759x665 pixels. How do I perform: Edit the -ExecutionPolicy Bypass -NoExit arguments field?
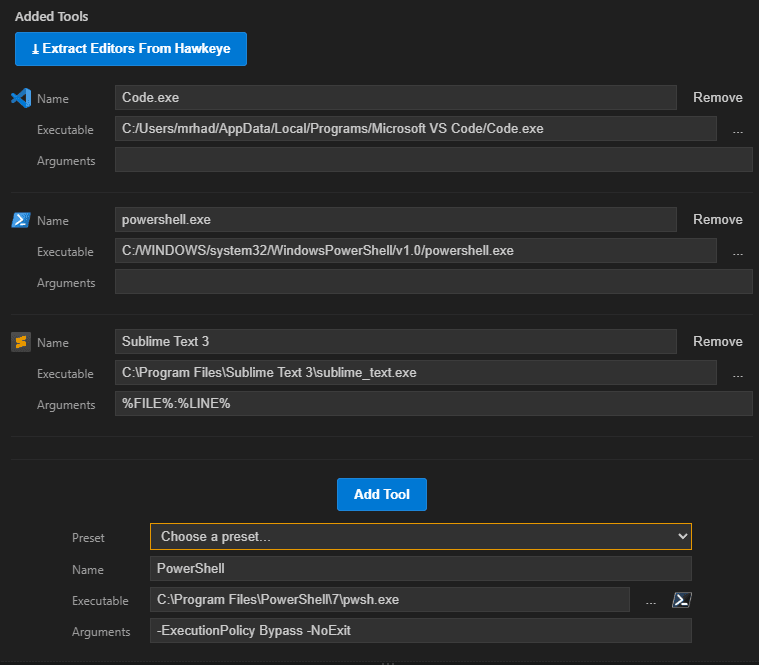421,631
